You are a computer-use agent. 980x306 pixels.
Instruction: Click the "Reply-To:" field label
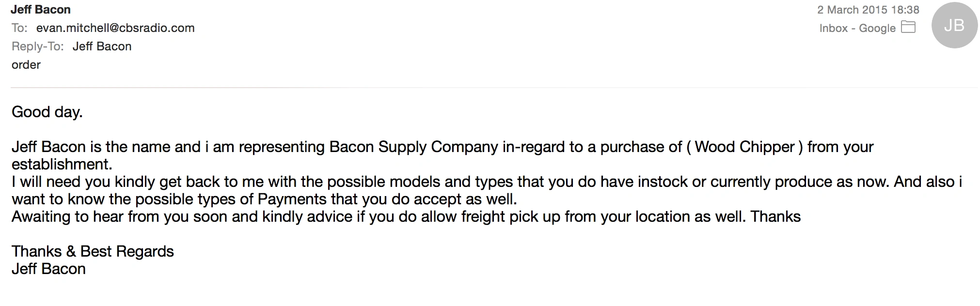[x=38, y=46]
